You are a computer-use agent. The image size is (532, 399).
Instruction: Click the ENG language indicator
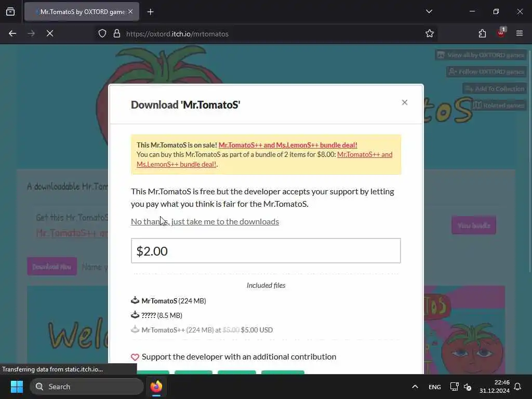(435, 387)
